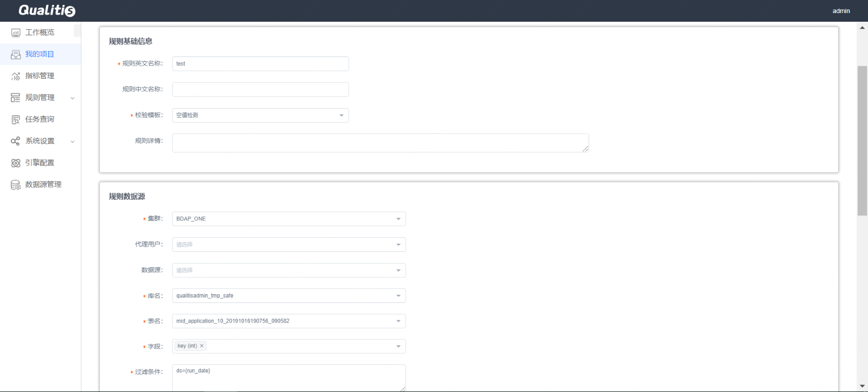Click the Qualitis logo
Viewport: 868px width, 392px height.
[47, 10]
